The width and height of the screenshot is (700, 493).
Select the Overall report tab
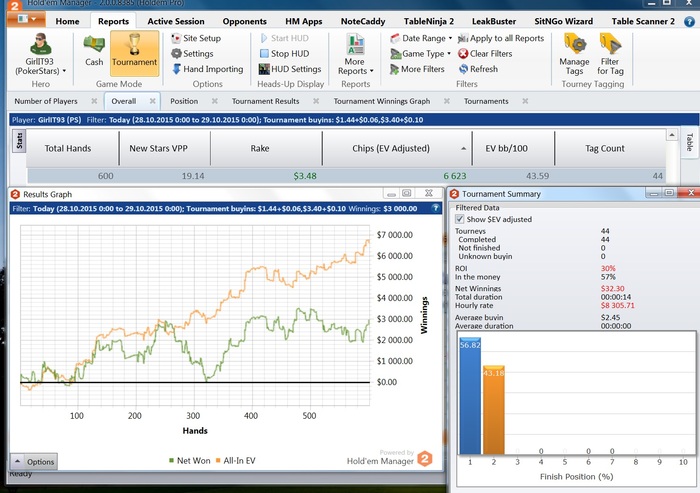[124, 101]
